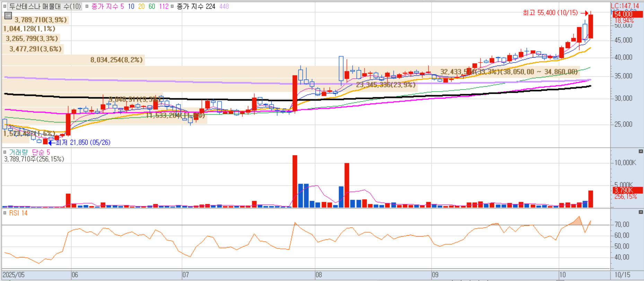Close the RSI 14 panel with its x button
The image size is (644, 281).
(641, 212)
